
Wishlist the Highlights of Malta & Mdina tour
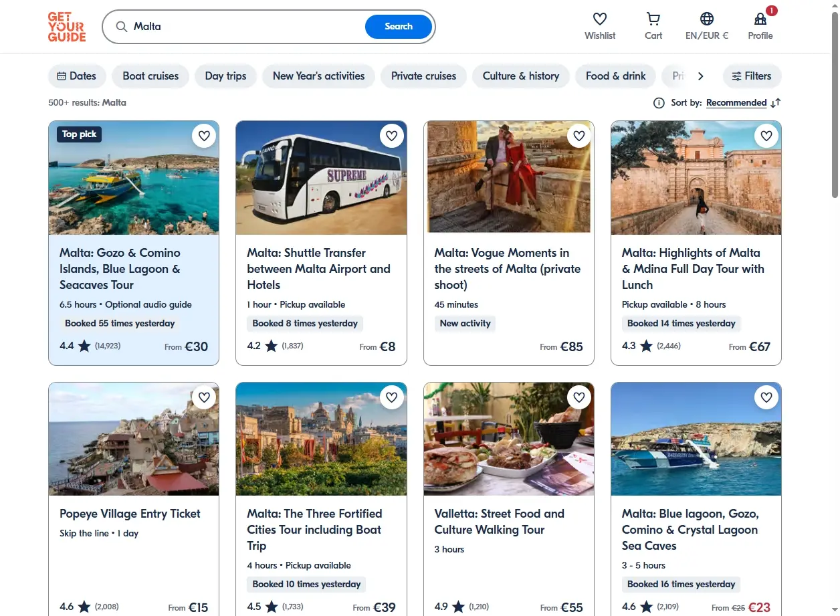point(766,136)
